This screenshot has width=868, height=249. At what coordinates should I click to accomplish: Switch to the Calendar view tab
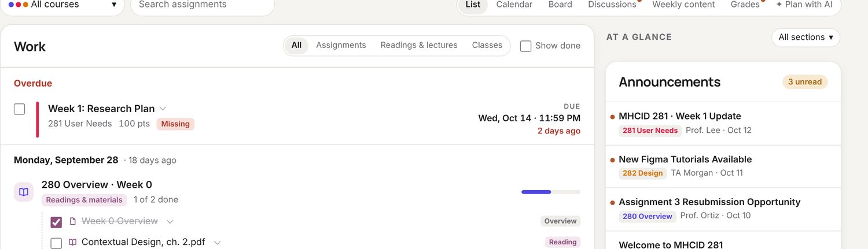click(514, 5)
